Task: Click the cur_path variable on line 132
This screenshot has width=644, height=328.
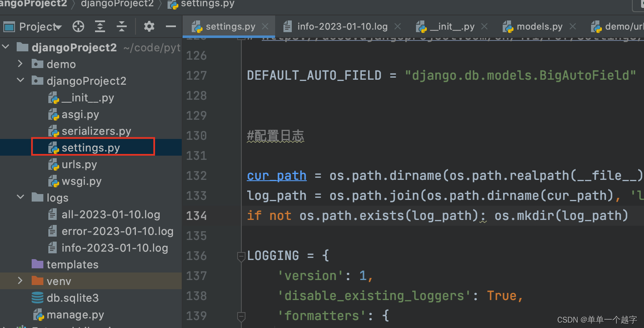Action: pyautogui.click(x=277, y=176)
